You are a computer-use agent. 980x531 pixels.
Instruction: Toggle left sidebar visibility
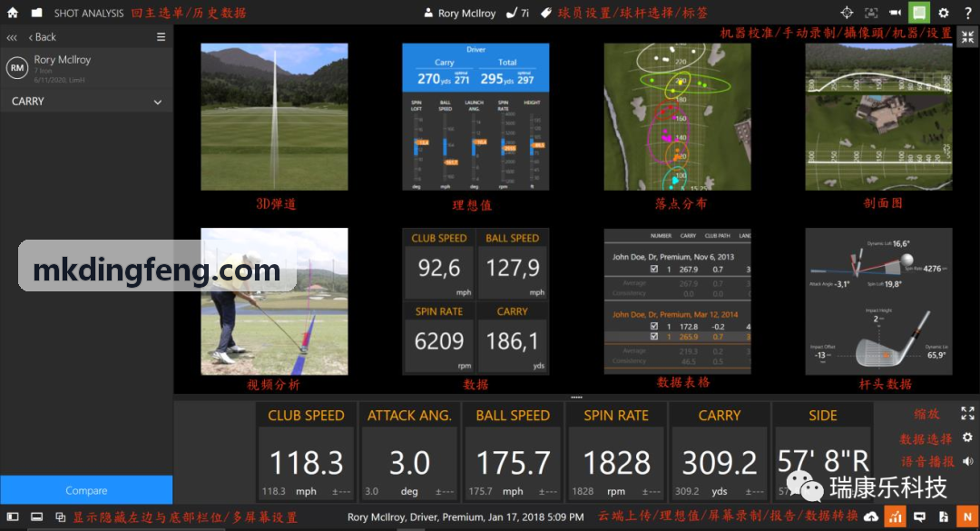(x=13, y=517)
